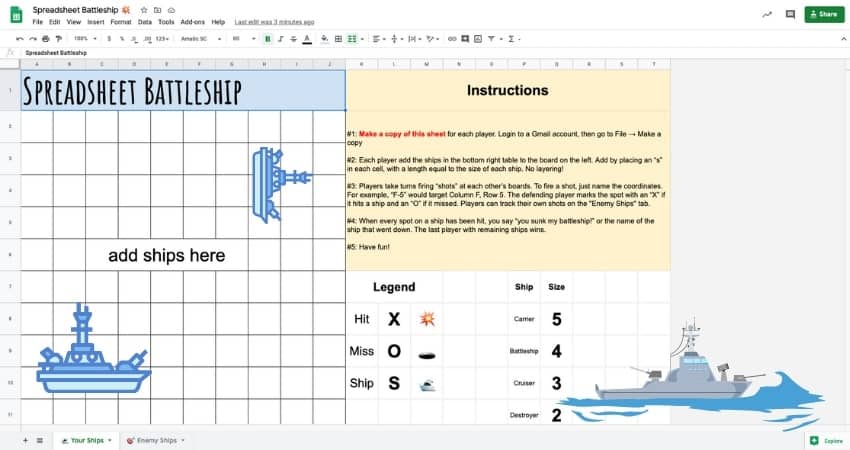The height and width of the screenshot is (450, 850).
Task: Click the insert link icon
Action: pos(452,38)
